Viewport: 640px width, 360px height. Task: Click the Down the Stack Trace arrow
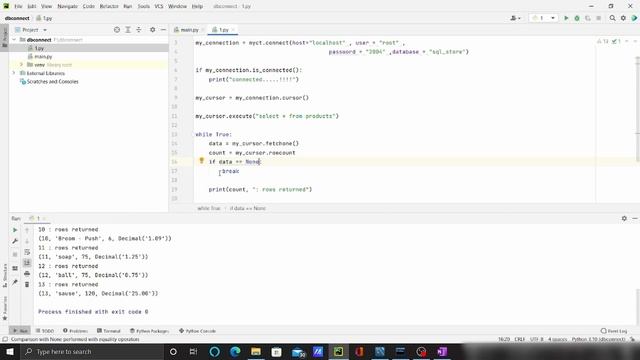pos(27,241)
